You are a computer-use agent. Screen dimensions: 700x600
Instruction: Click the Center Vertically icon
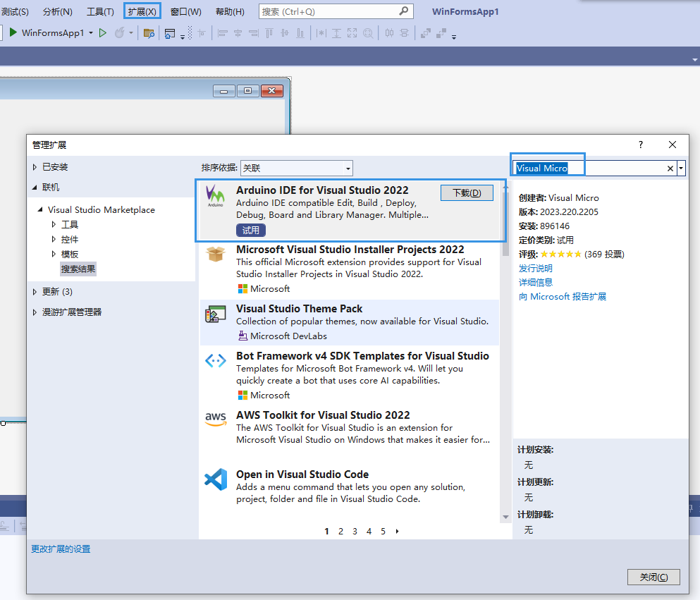click(x=405, y=33)
